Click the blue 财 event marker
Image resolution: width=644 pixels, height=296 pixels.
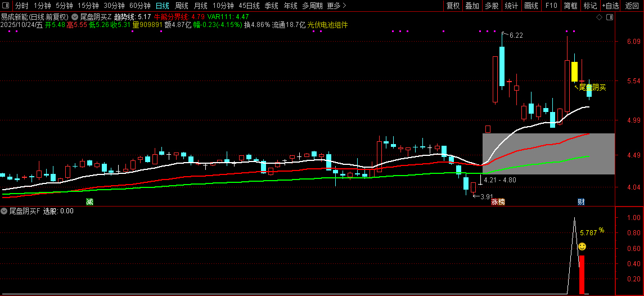(x=581, y=201)
